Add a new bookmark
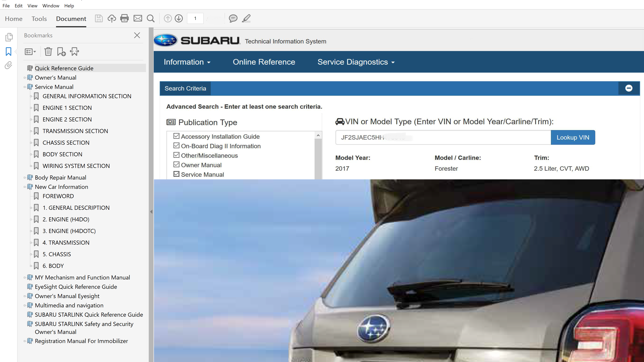644x362 pixels. (61, 52)
